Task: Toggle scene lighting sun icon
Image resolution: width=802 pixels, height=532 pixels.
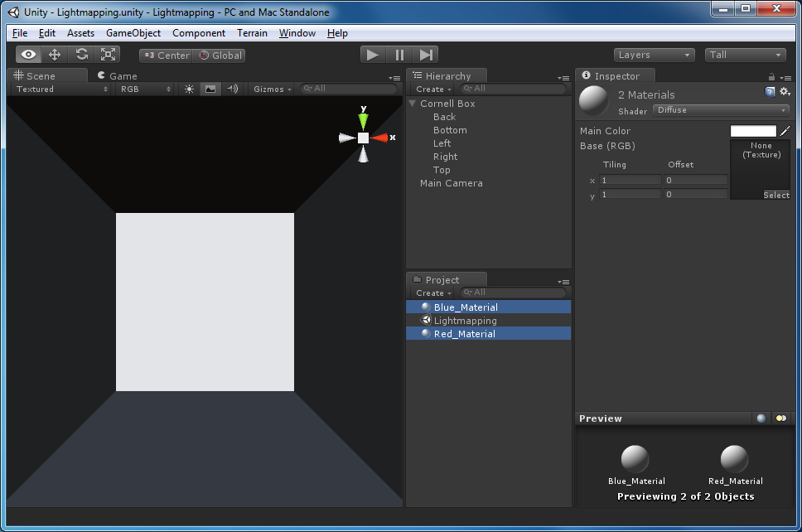Action: tap(189, 89)
